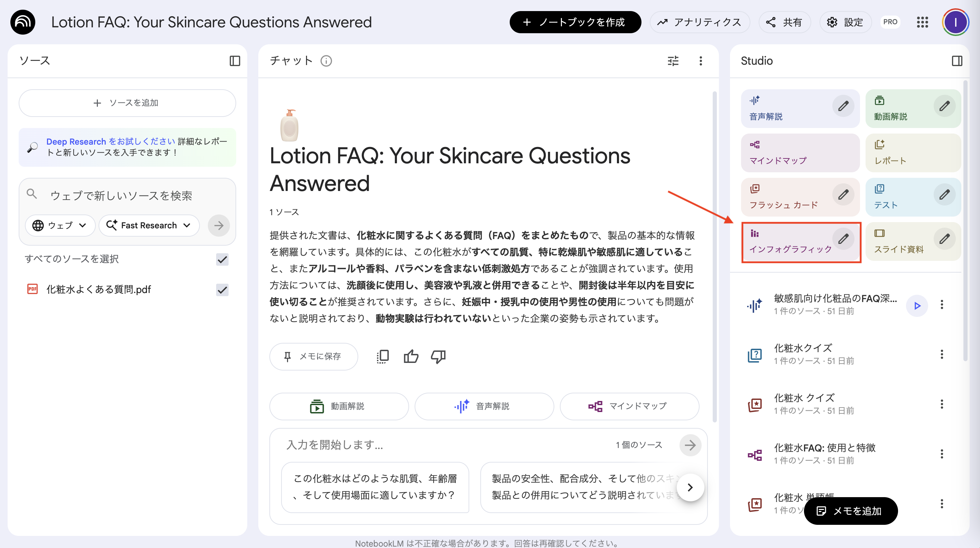Play the 敏感肌向け化粧品のFAQ audio overview
Viewport: 980px width, 548px height.
(917, 305)
